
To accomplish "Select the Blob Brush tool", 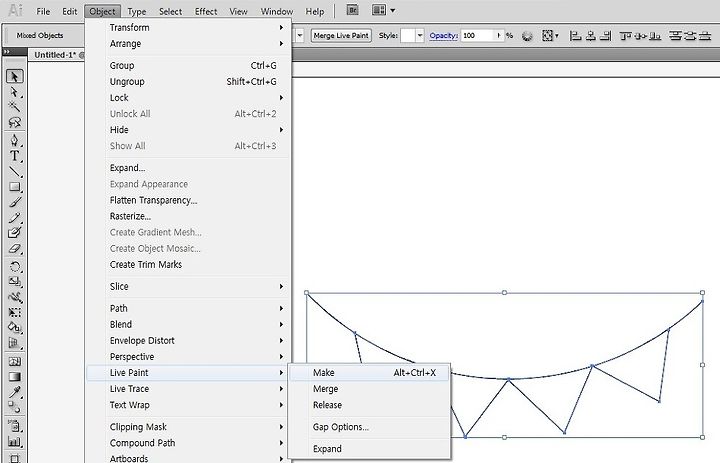I will click(15, 233).
